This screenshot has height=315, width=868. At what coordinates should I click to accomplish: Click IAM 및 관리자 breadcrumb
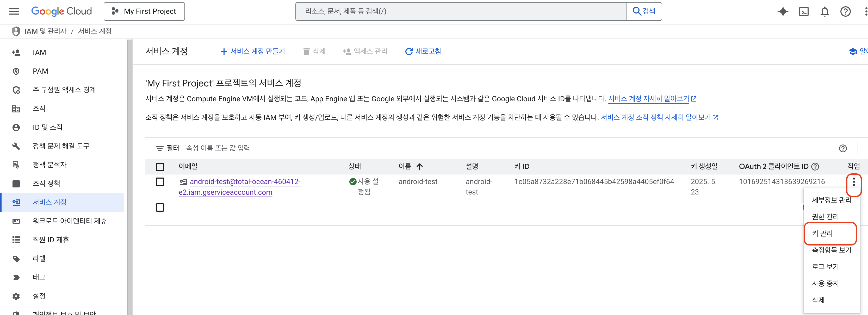46,31
